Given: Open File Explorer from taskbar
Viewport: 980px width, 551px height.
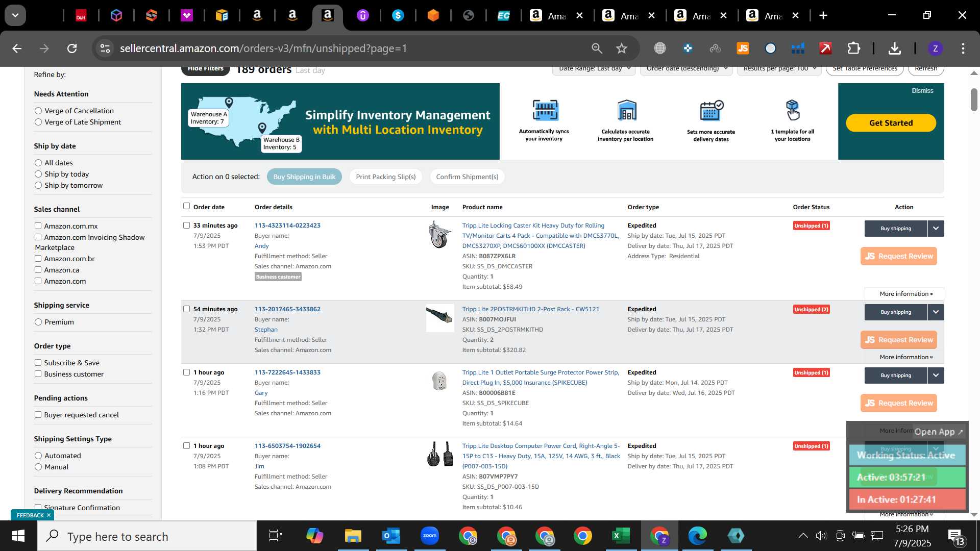Looking at the screenshot, I should (353, 536).
